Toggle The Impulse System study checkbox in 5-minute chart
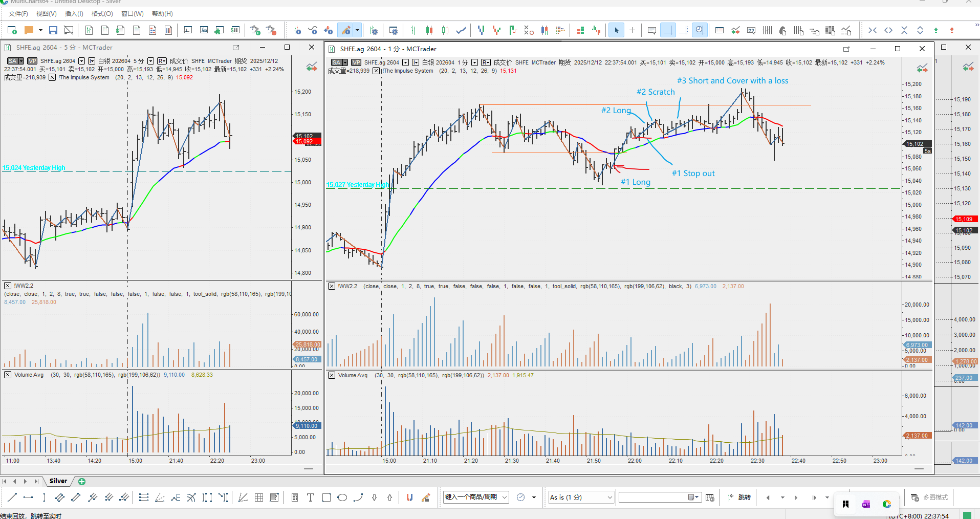 pyautogui.click(x=52, y=77)
